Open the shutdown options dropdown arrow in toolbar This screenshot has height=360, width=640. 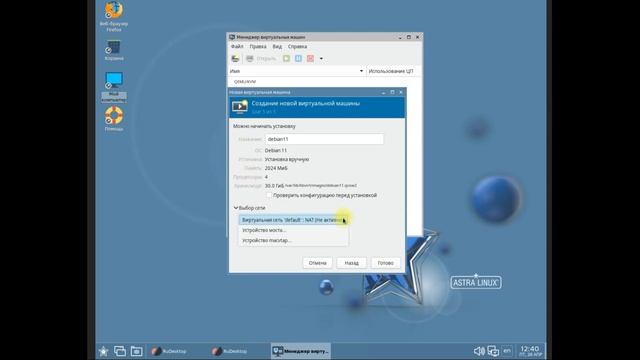click(x=321, y=59)
